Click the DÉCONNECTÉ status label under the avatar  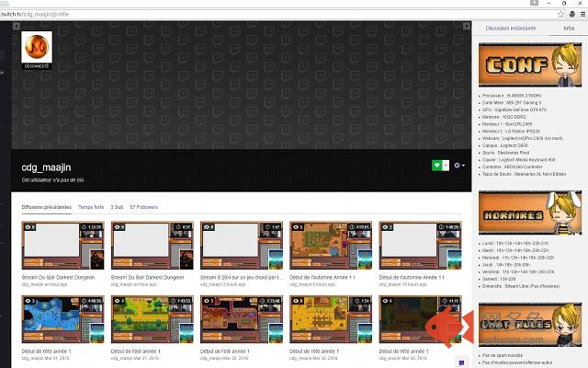37,66
